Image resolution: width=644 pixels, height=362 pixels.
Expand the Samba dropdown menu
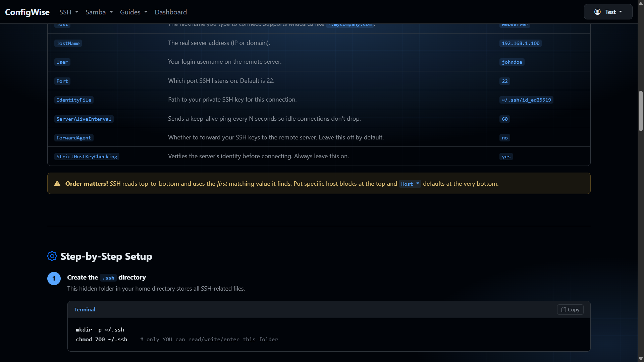tap(99, 12)
